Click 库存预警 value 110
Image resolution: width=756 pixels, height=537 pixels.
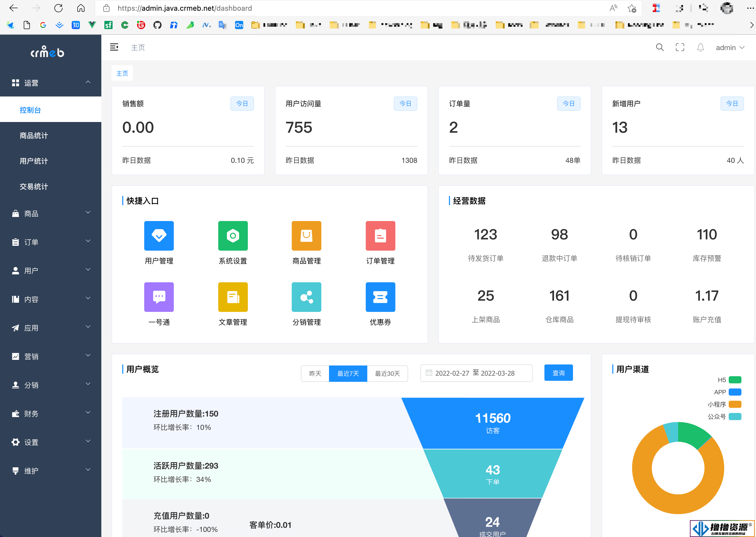tap(707, 235)
